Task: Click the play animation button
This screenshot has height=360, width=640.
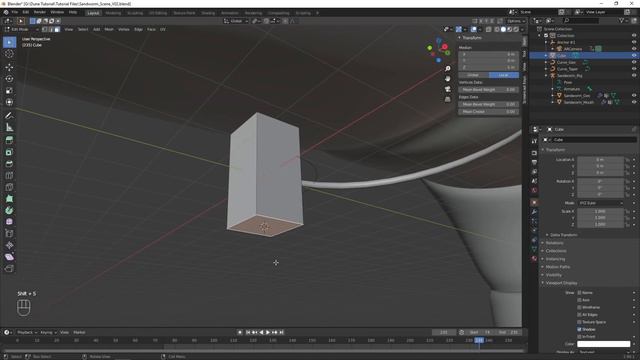Action: tap(268, 332)
